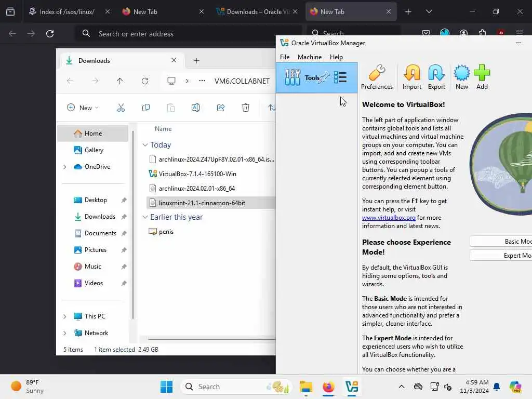This screenshot has height=399, width=532.
Task: Click www.virtualbox.org link
Action: click(389, 218)
